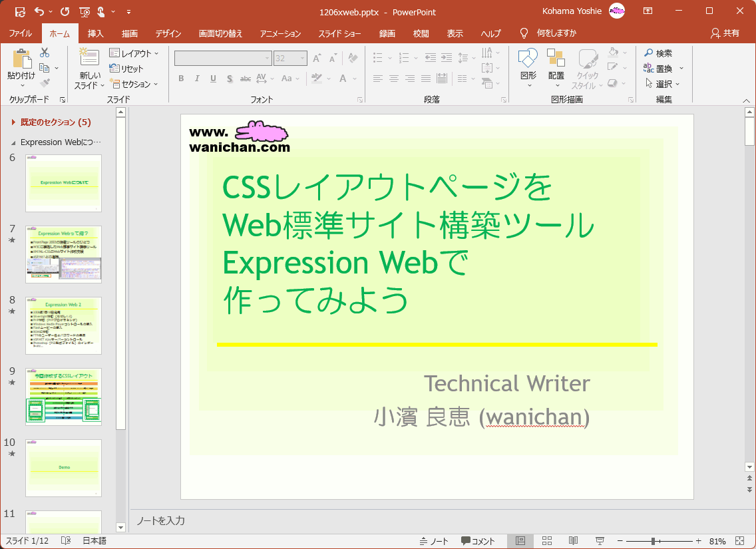Screen dimensions: 756x549
Task: Click the 置換 replace icon
Action: (x=658, y=69)
